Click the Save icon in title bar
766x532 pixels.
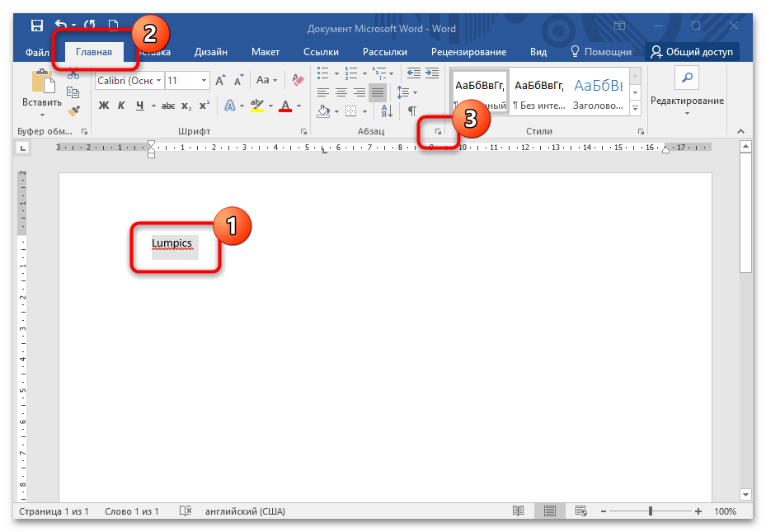[37, 27]
